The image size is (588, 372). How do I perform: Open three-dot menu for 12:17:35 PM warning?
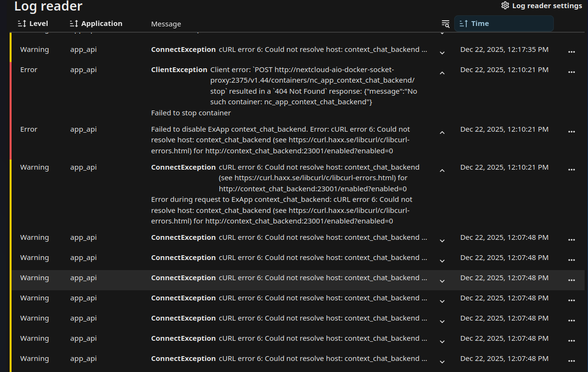coord(571,52)
